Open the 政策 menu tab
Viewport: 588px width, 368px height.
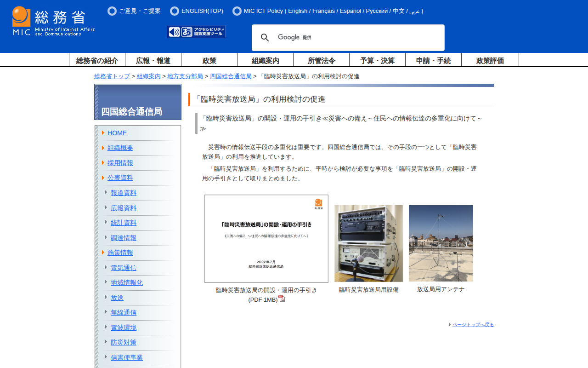(x=209, y=60)
